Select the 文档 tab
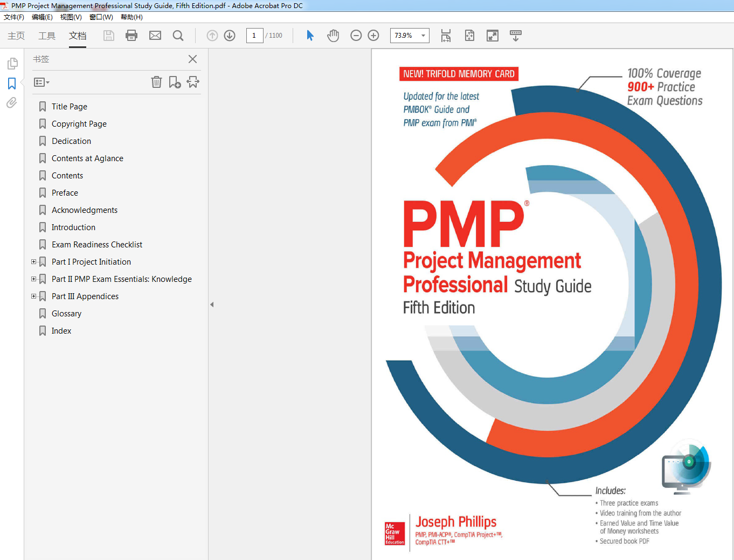734x560 pixels. 78,36
